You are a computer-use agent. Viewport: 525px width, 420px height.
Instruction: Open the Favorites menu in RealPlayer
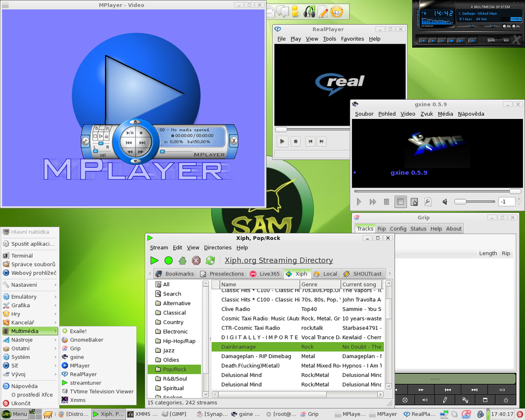352,39
